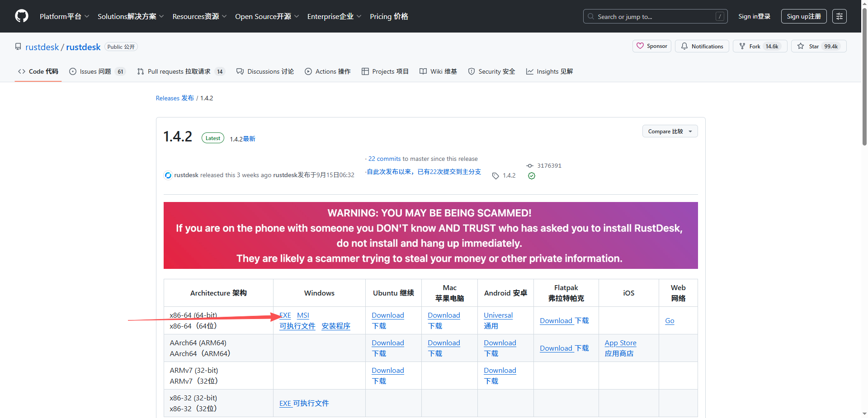Download Android ARMv7 build
This screenshot has width=868, height=418.
(x=500, y=371)
